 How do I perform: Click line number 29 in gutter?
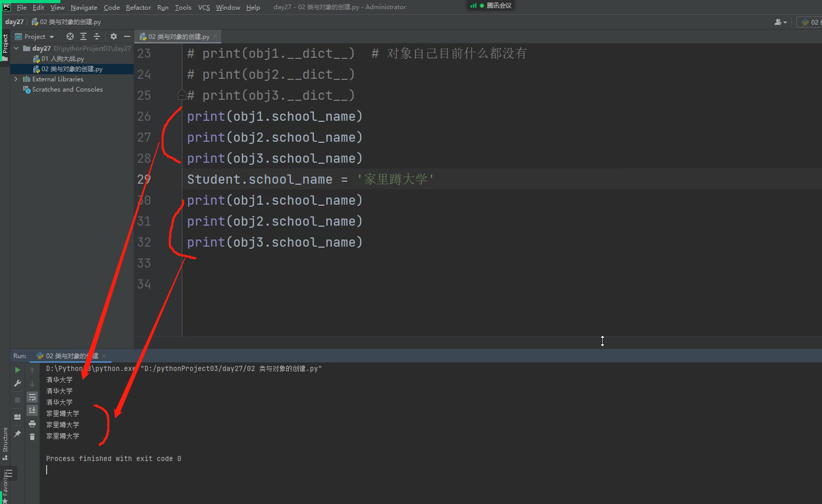pos(144,179)
